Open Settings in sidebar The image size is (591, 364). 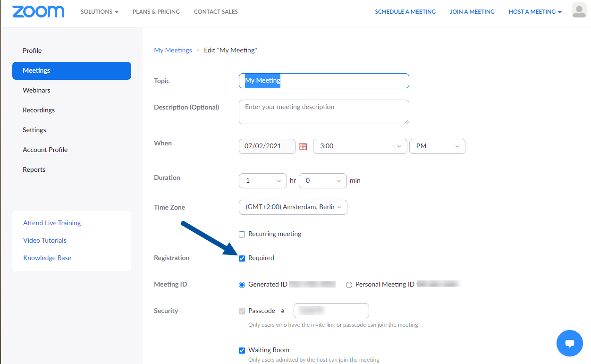(34, 130)
